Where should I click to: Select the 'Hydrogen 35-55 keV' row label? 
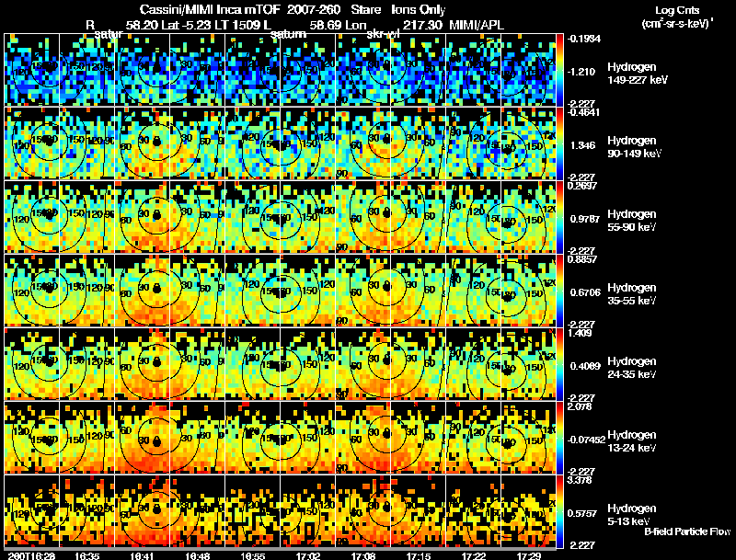[631, 294]
